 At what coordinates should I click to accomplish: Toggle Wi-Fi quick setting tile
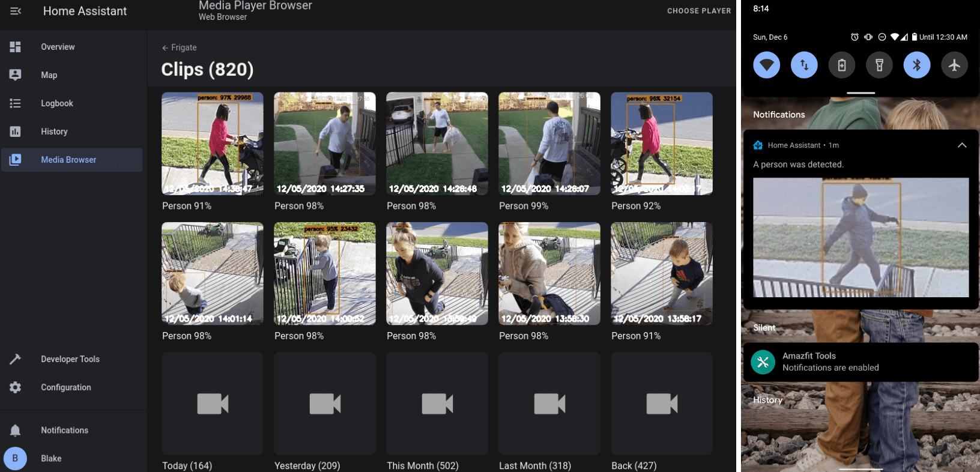767,65
